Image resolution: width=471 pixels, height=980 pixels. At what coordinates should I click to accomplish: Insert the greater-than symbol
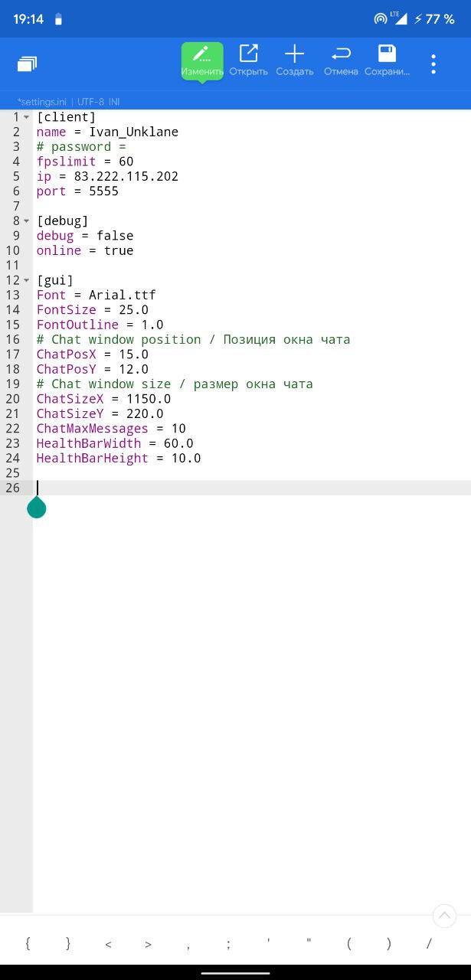tap(148, 944)
